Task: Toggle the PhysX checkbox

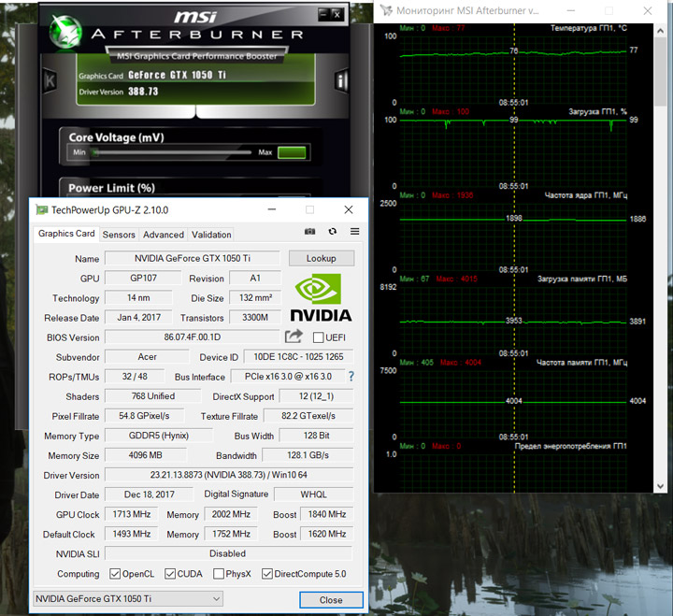Action: click(219, 574)
